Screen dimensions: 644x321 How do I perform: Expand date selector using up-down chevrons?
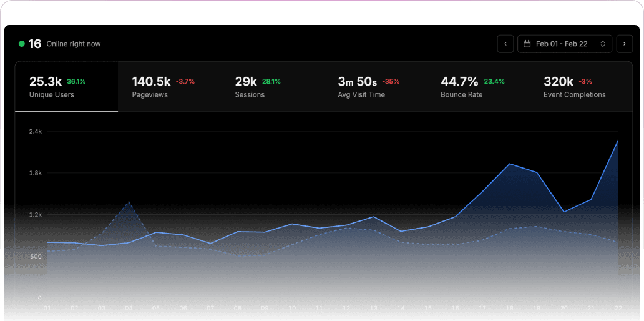click(x=603, y=44)
